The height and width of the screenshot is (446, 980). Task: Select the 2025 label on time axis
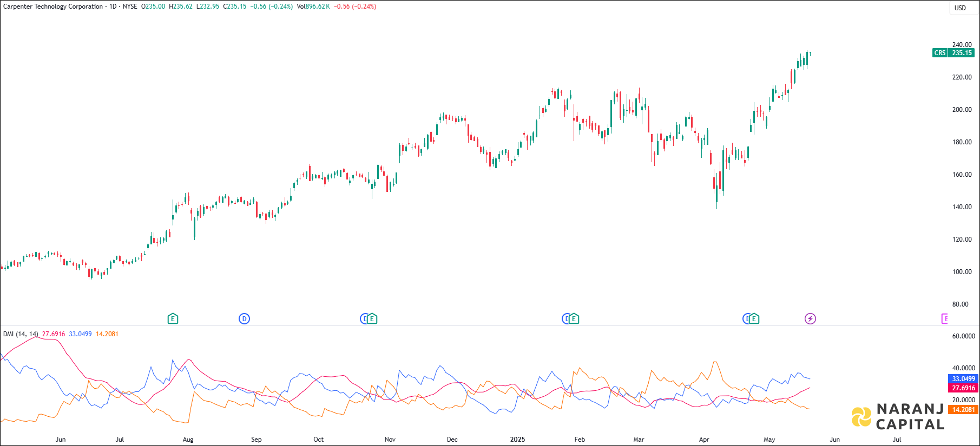(x=517, y=440)
